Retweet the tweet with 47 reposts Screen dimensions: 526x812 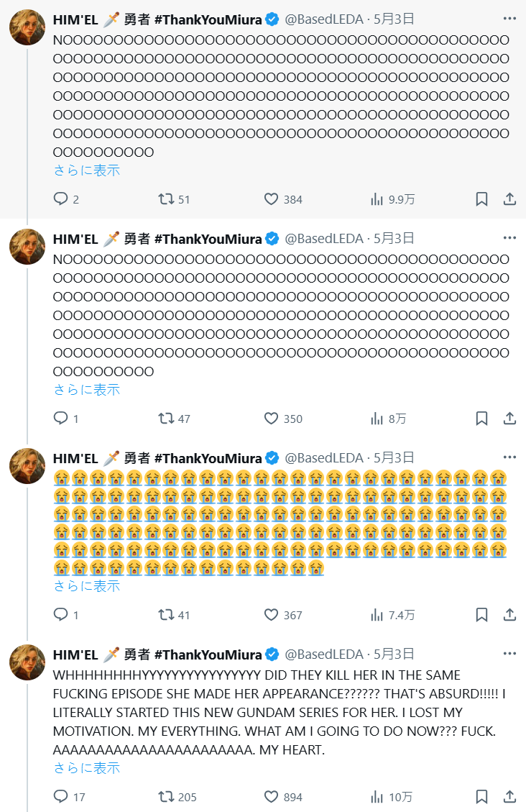click(x=166, y=419)
